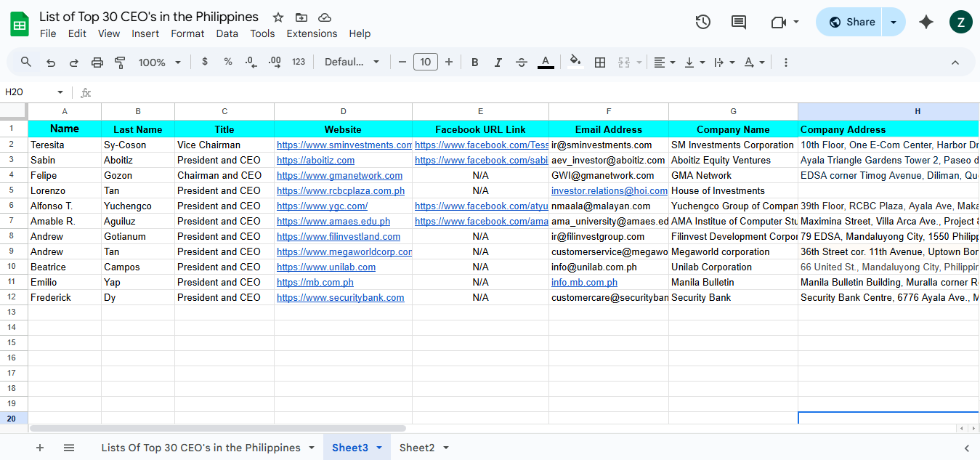Screen dimensions: 980x460
Task: Expand the zoom 100% dropdown
Action: (x=159, y=62)
